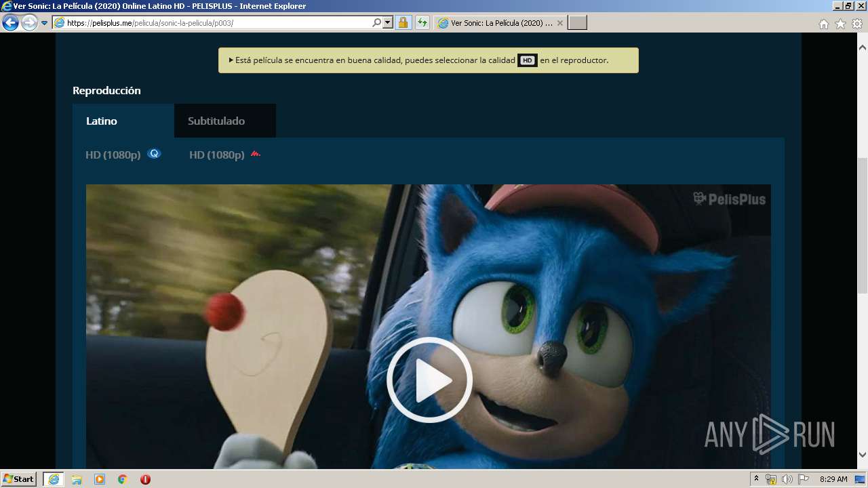Viewport: 868px width, 488px height.
Task: Click the 8:29 AM system clock
Action: point(833,479)
